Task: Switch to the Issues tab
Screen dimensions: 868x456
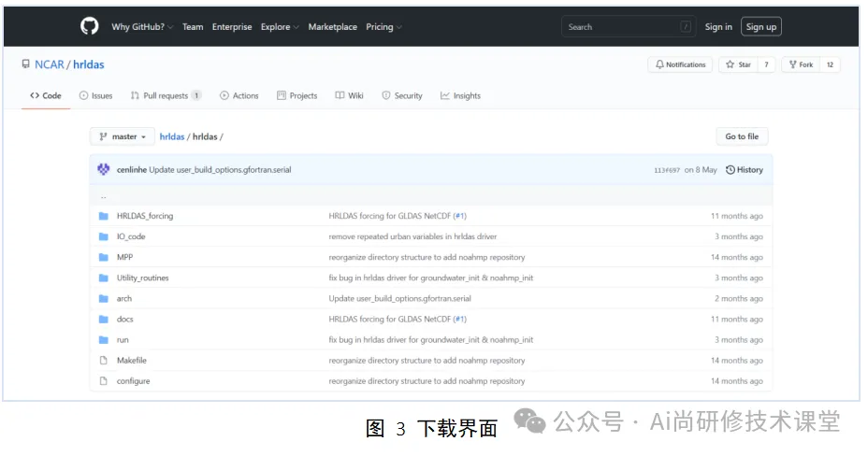Action: (95, 95)
